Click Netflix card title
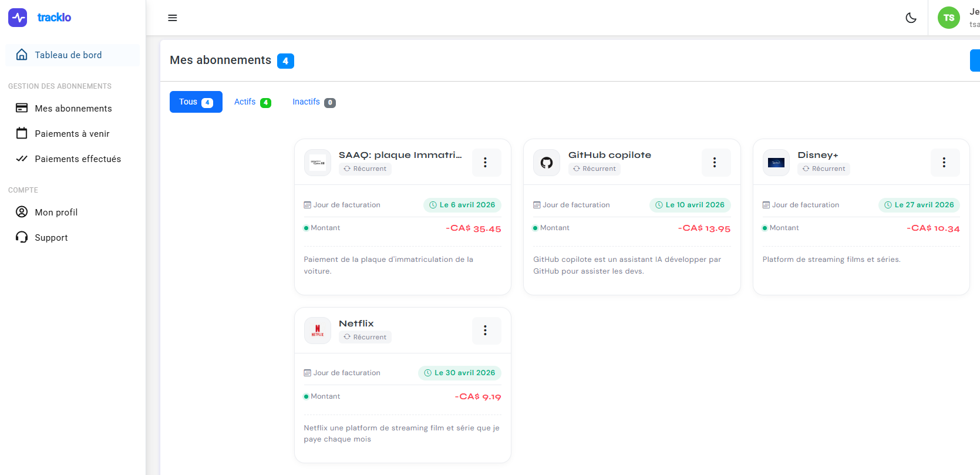 click(356, 324)
